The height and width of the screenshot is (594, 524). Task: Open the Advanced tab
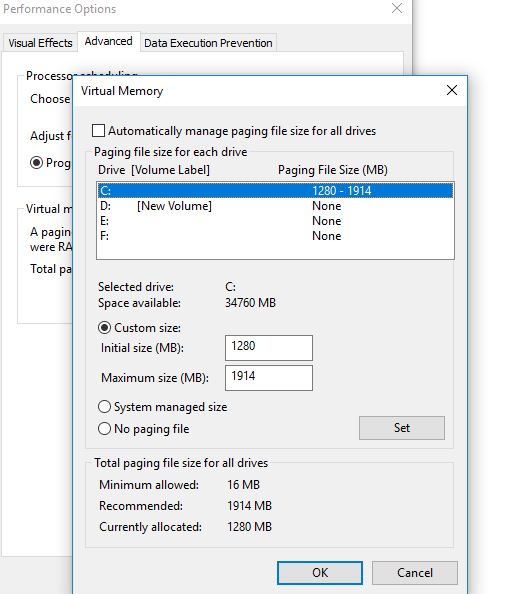[x=108, y=41]
